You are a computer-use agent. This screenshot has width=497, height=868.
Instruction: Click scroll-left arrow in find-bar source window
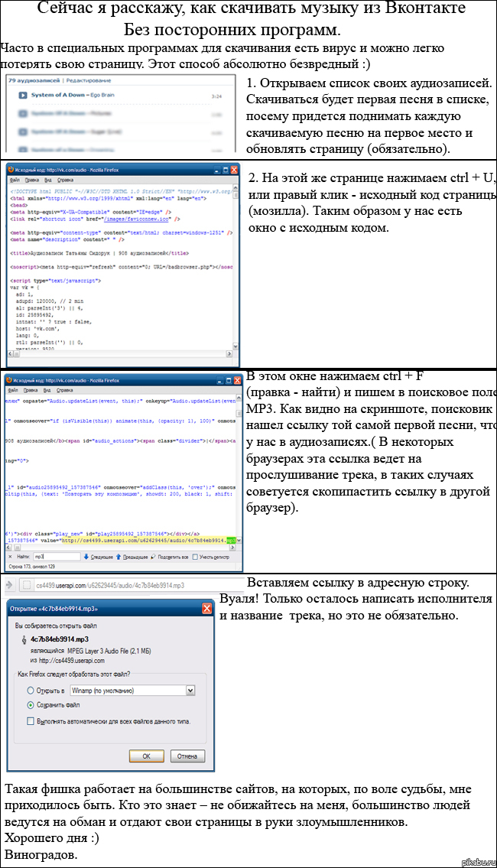[9, 548]
